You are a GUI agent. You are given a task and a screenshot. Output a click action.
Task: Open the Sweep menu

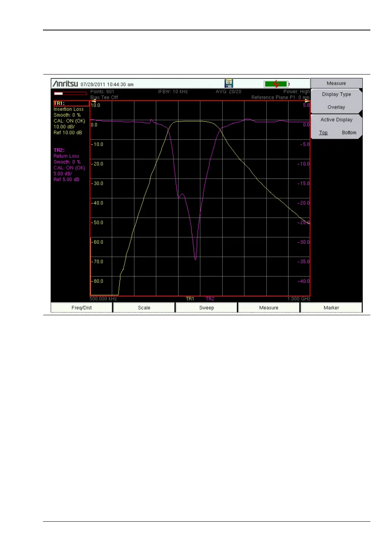tap(207, 308)
